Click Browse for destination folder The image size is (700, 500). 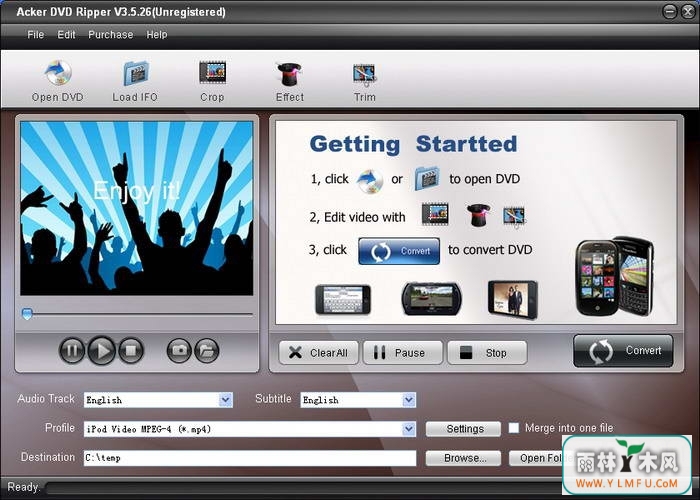463,458
